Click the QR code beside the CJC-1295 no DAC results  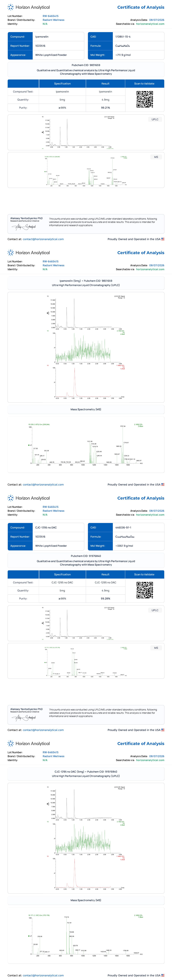(x=145, y=590)
